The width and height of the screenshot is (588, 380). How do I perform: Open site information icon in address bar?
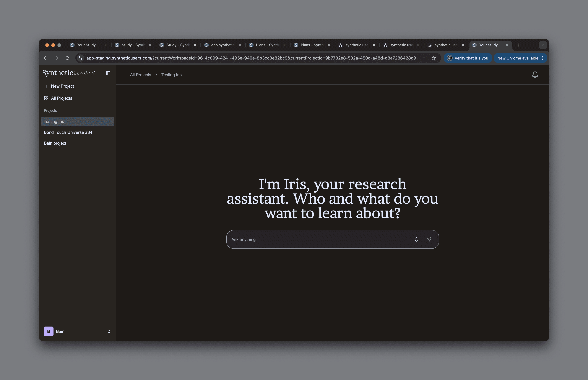click(80, 58)
